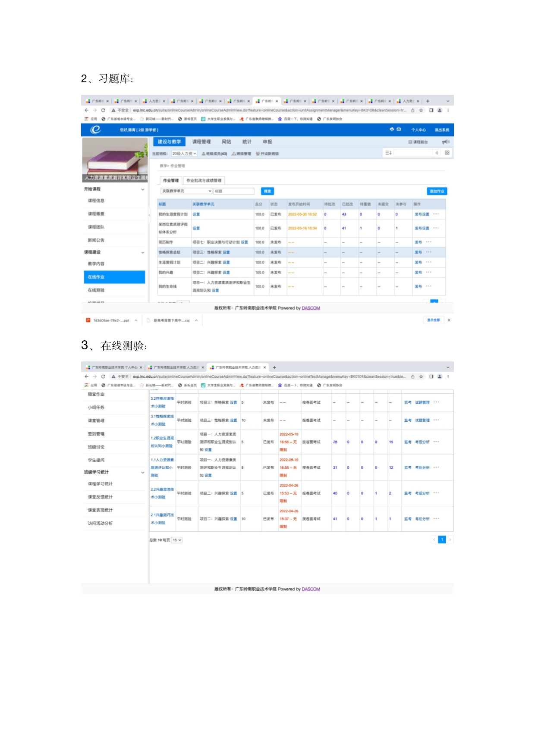535x756 pixels.
Task: Click 退出系统 to log out
Action: [442, 130]
